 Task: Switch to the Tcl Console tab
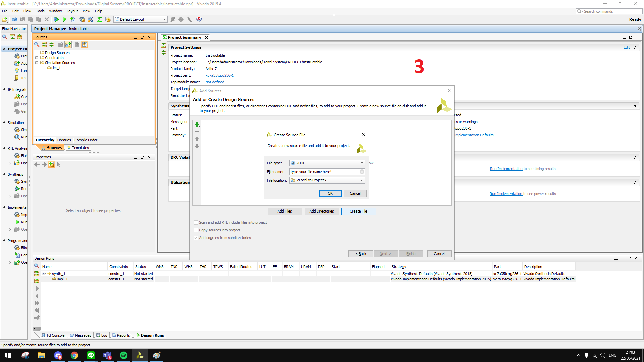[x=52, y=335]
